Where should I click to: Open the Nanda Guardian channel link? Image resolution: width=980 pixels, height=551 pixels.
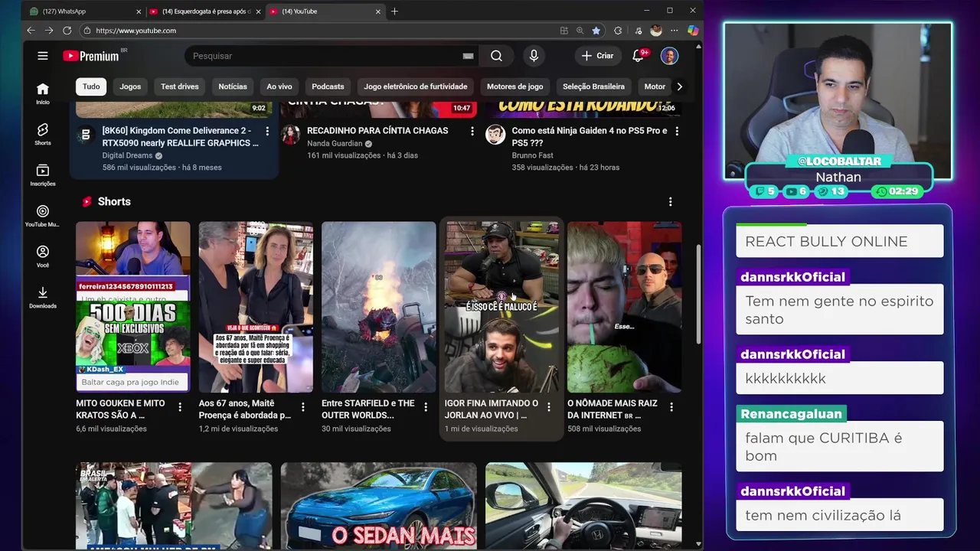pos(335,143)
